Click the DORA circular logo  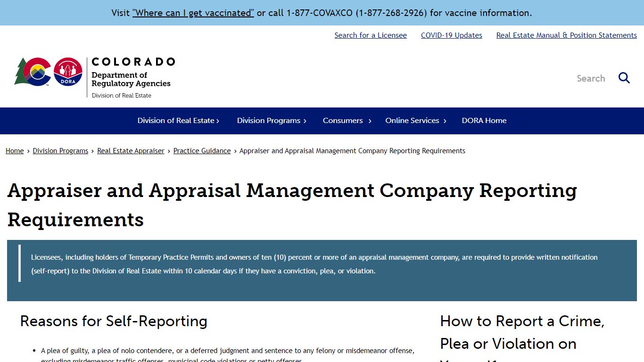point(68,72)
